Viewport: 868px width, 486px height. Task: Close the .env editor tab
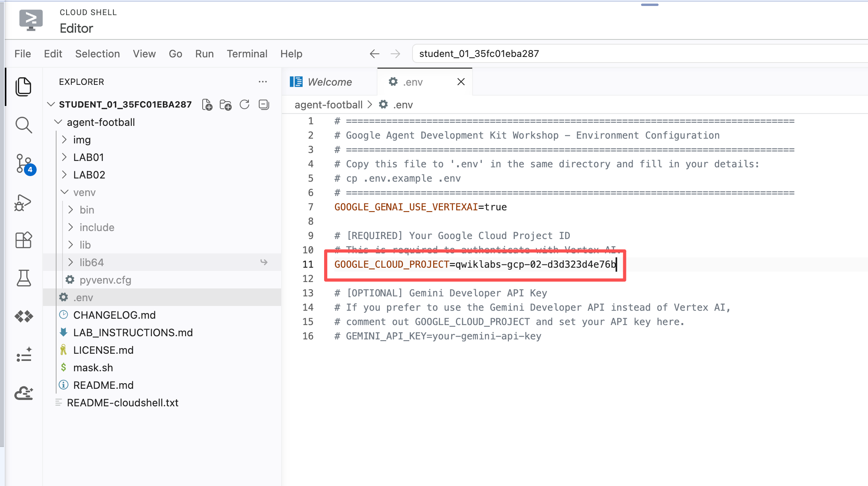pyautogui.click(x=461, y=82)
